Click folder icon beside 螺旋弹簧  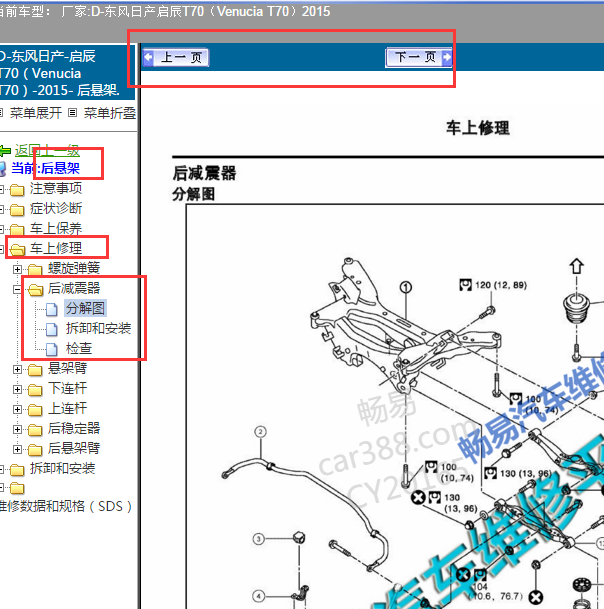tap(35, 270)
